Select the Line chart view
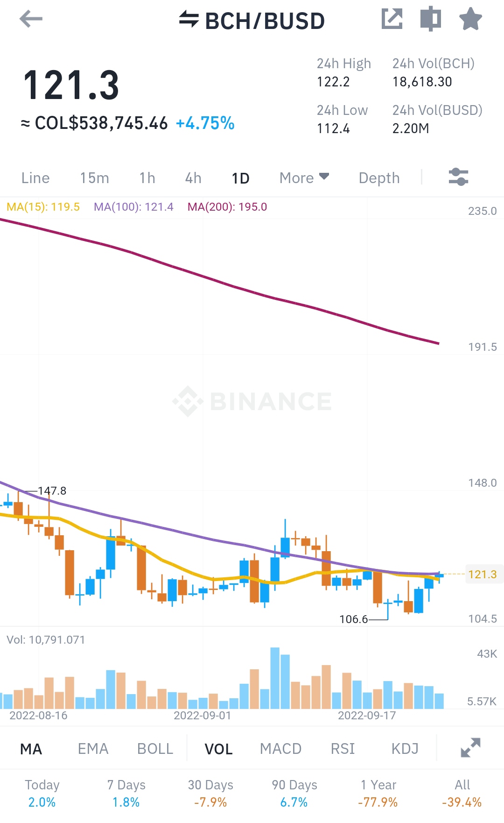Screen dimensions: 504x823 point(35,178)
